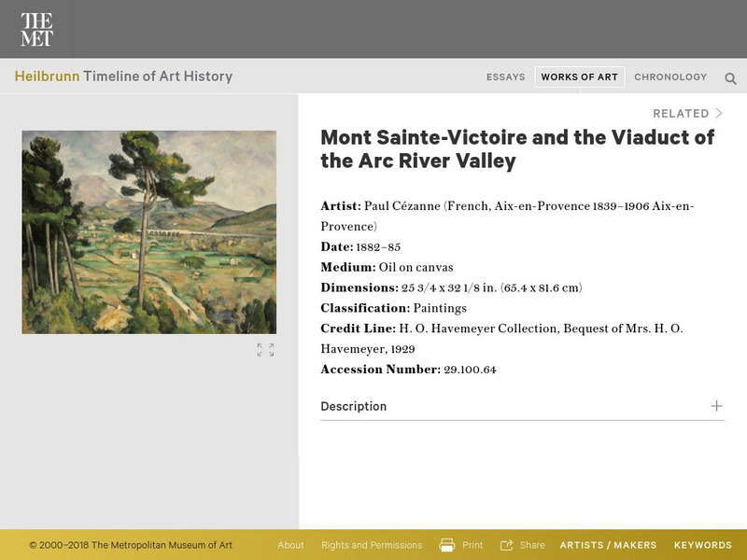
Task: Click medium text Oil on canvas
Action: click(416, 268)
